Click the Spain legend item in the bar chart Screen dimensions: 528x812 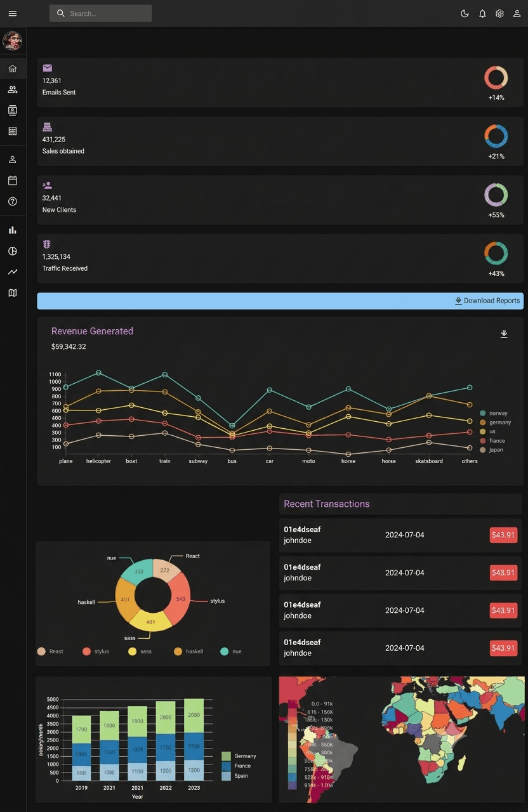coord(235,776)
